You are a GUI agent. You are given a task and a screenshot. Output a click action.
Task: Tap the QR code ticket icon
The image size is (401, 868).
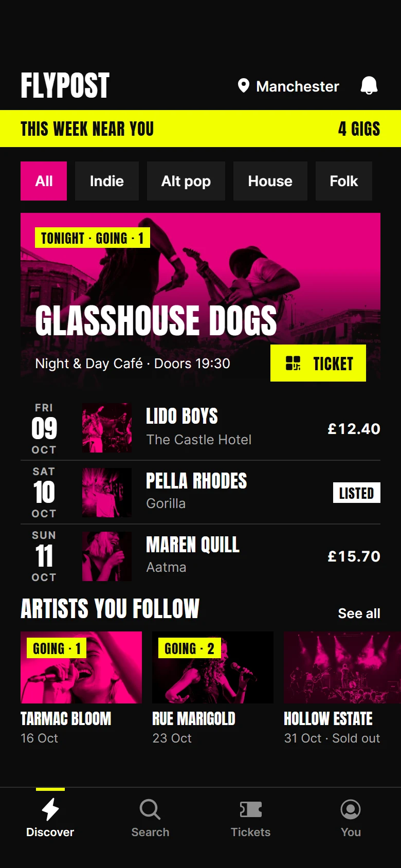[293, 364]
